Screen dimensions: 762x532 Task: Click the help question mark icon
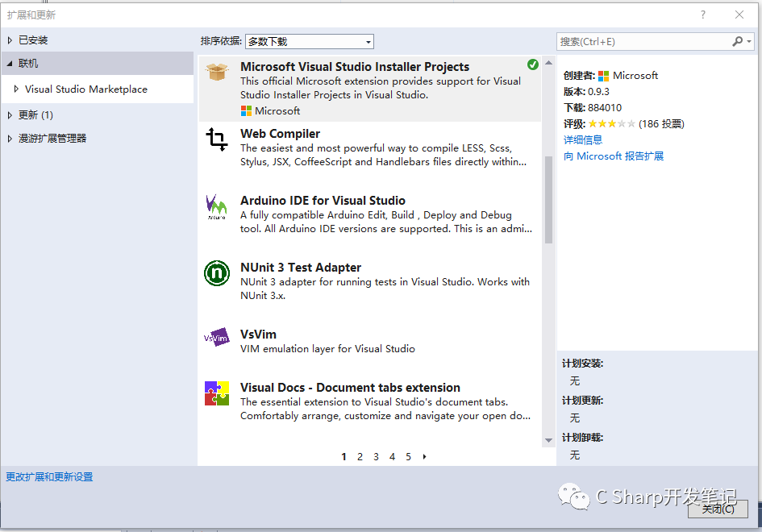click(702, 15)
